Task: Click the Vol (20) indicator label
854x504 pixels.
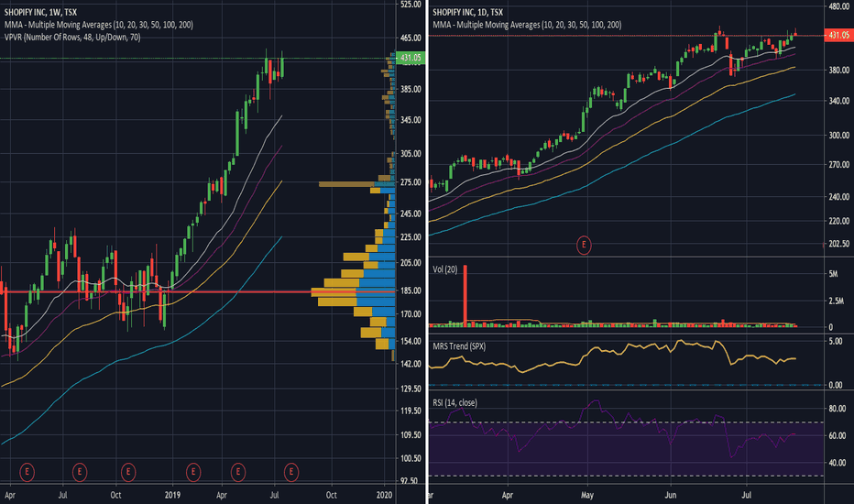Action: pos(445,269)
